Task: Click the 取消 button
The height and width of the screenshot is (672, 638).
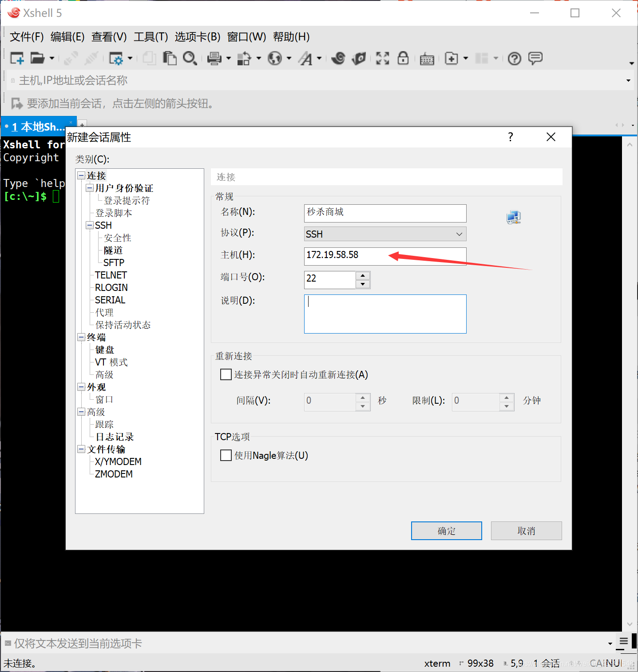Action: click(x=526, y=530)
